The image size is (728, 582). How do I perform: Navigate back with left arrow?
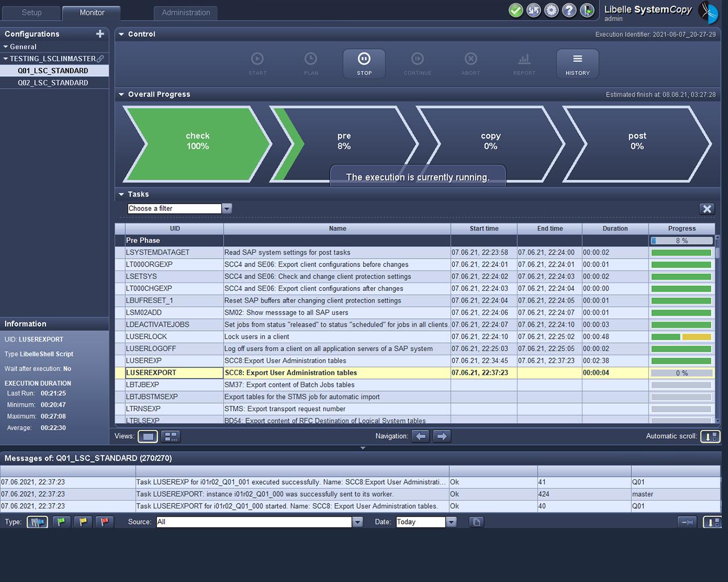coord(421,436)
